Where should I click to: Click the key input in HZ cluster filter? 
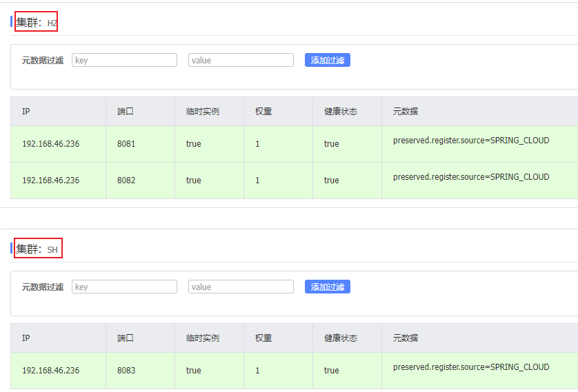tap(124, 61)
